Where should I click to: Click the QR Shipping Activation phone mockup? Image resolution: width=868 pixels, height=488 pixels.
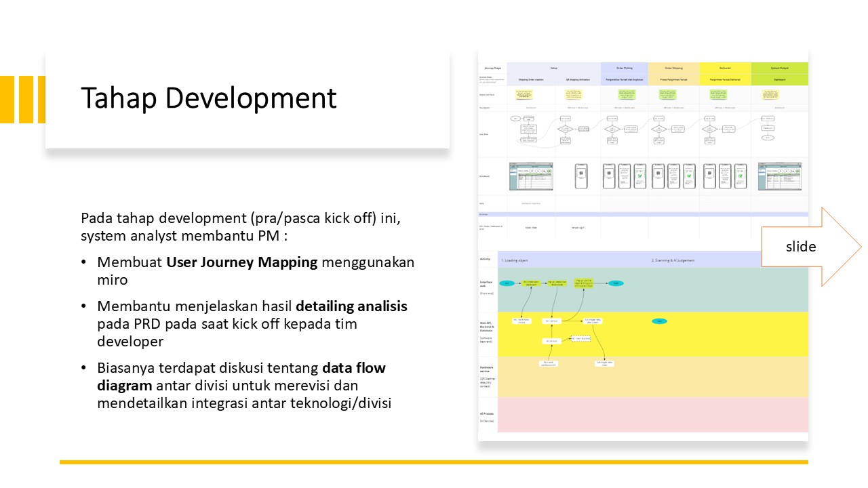click(580, 176)
